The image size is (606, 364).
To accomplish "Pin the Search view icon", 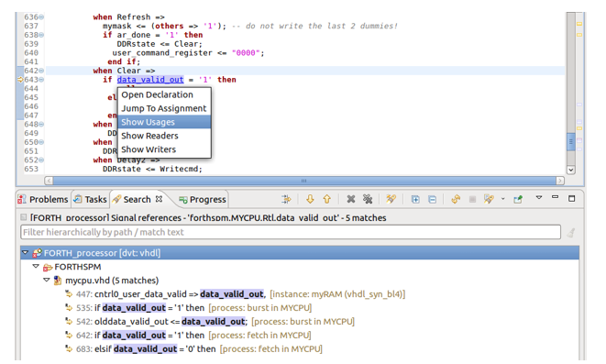I will pyautogui.click(x=518, y=199).
